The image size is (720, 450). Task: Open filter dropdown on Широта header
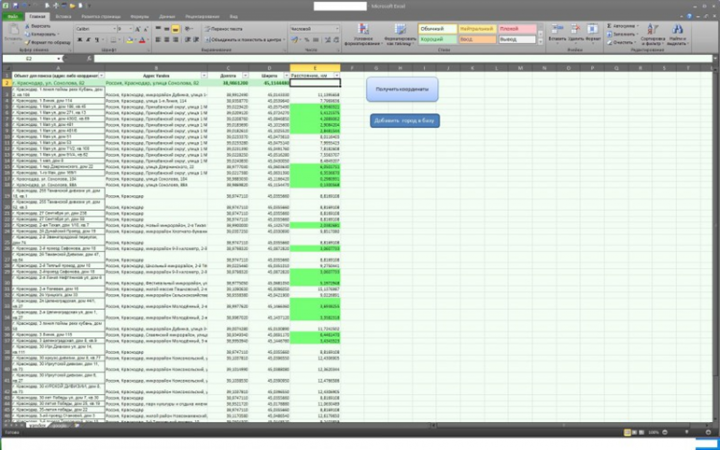pos(287,75)
